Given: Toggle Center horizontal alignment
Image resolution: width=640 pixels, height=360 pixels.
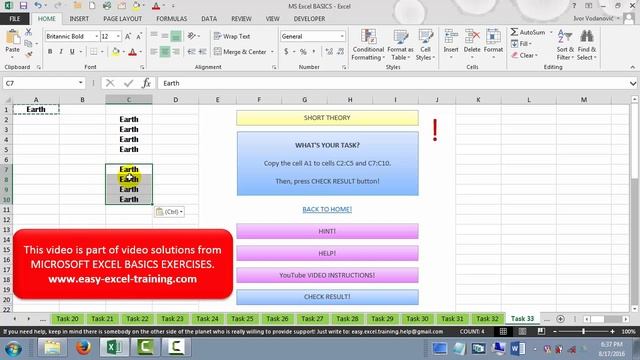Looking at the screenshot, I should (165, 51).
